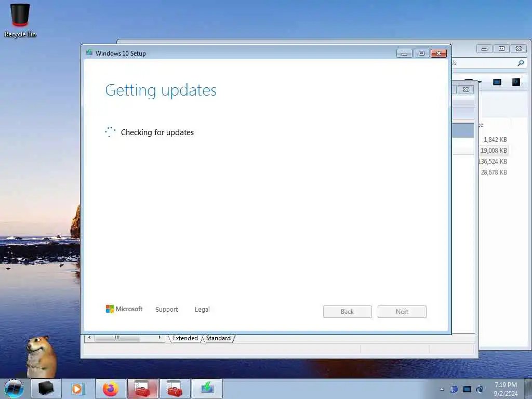Screen dimensions: 532x399
Task: Click the Explorer help icon
Action: pyautogui.click(x=516, y=82)
